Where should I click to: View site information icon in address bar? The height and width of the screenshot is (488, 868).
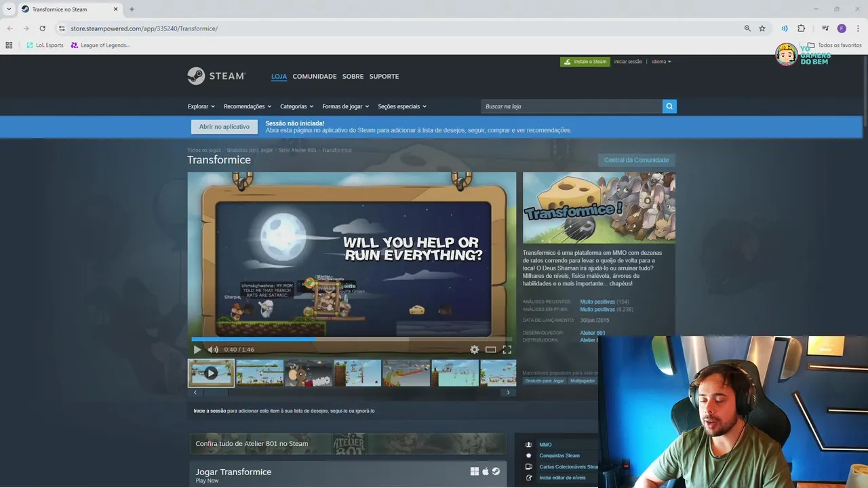62,28
